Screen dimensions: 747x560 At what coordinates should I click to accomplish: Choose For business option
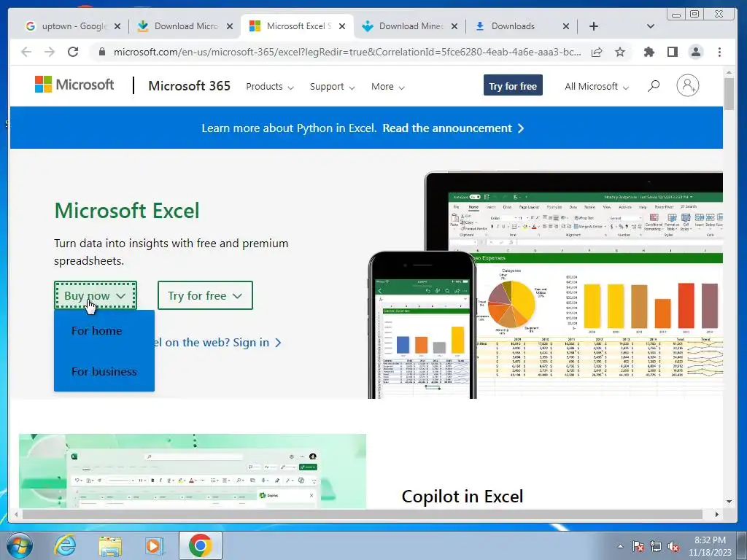coord(104,371)
